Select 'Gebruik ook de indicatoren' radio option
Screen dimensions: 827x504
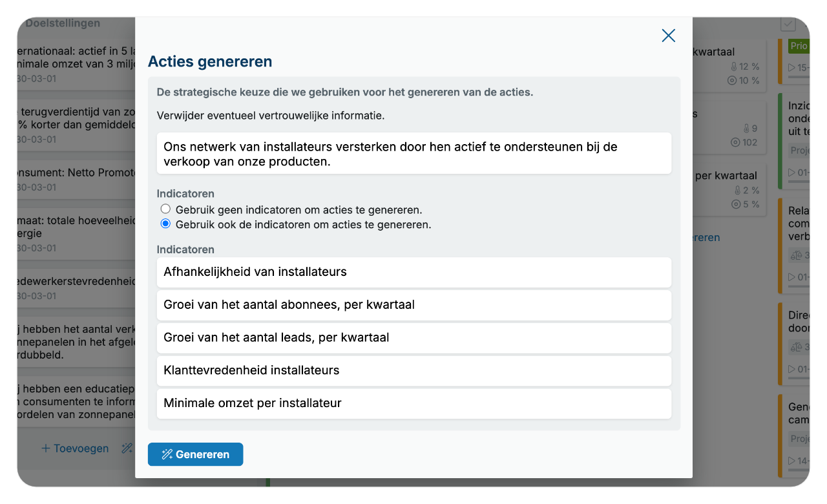(165, 224)
